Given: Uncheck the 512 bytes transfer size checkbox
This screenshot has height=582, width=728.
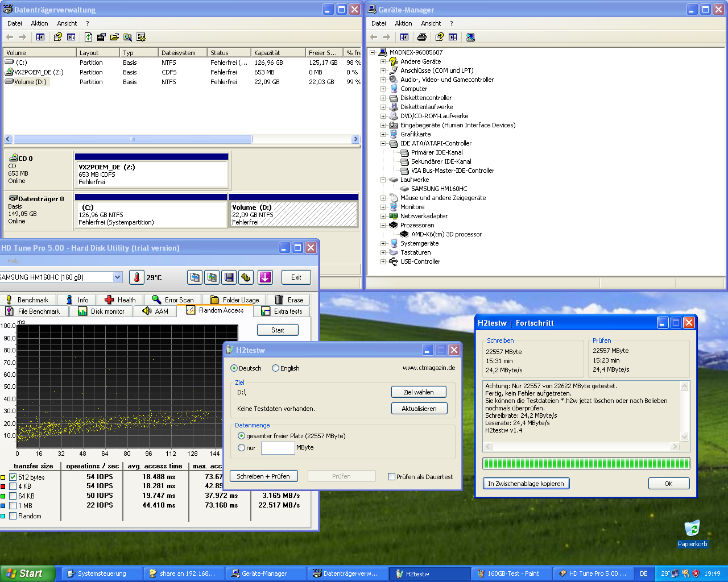Looking at the screenshot, I should 13,477.
